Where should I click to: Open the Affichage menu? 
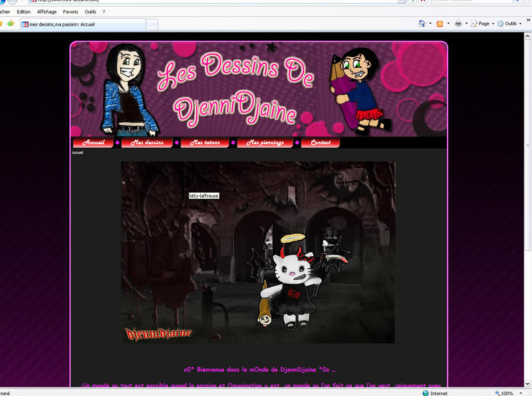[x=45, y=11]
